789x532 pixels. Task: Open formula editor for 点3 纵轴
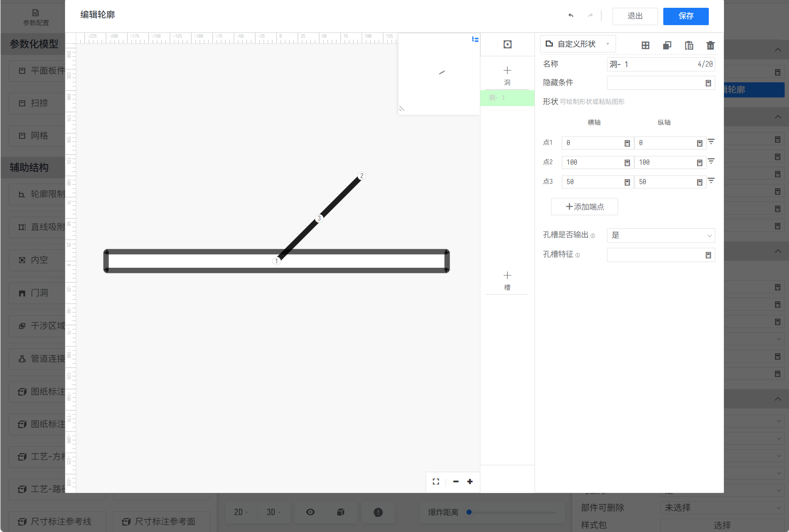pyautogui.click(x=700, y=182)
